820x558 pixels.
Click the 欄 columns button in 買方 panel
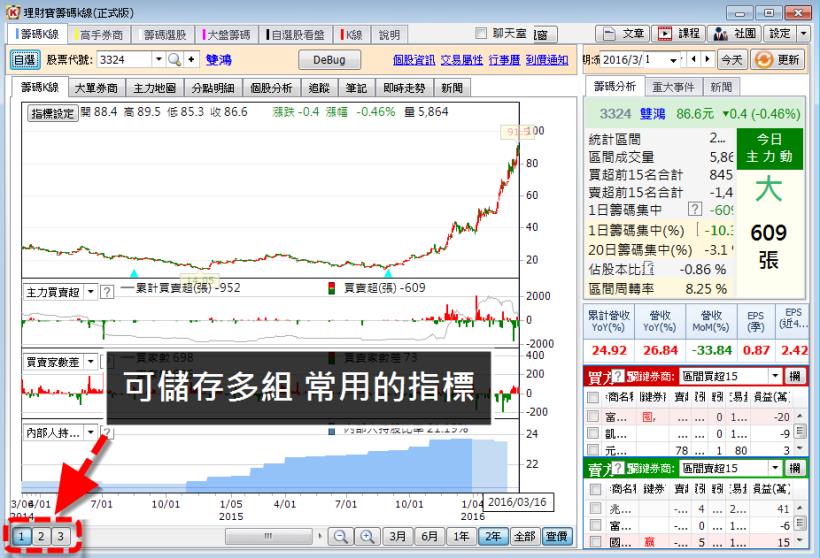(x=795, y=375)
